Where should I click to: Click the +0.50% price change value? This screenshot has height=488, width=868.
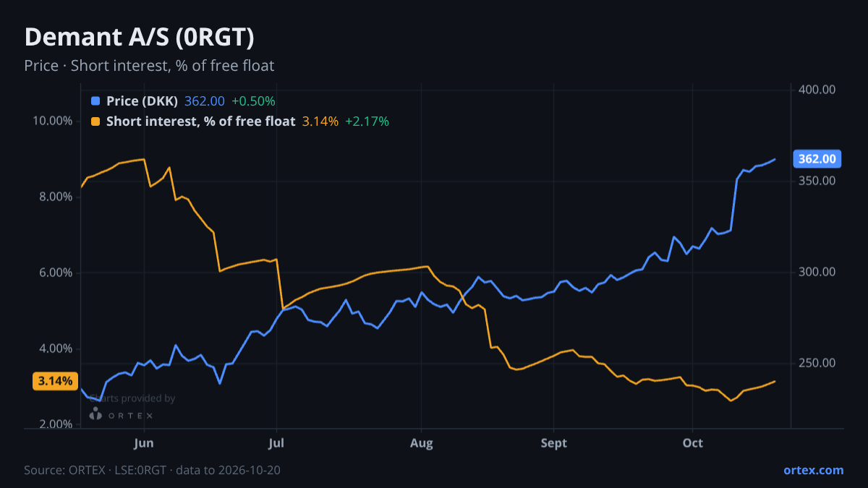tap(253, 101)
